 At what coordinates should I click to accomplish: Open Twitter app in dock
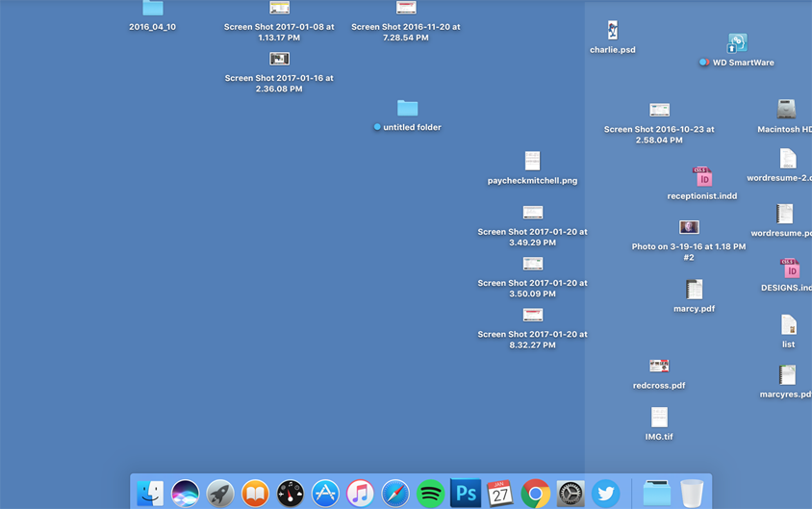tap(606, 493)
